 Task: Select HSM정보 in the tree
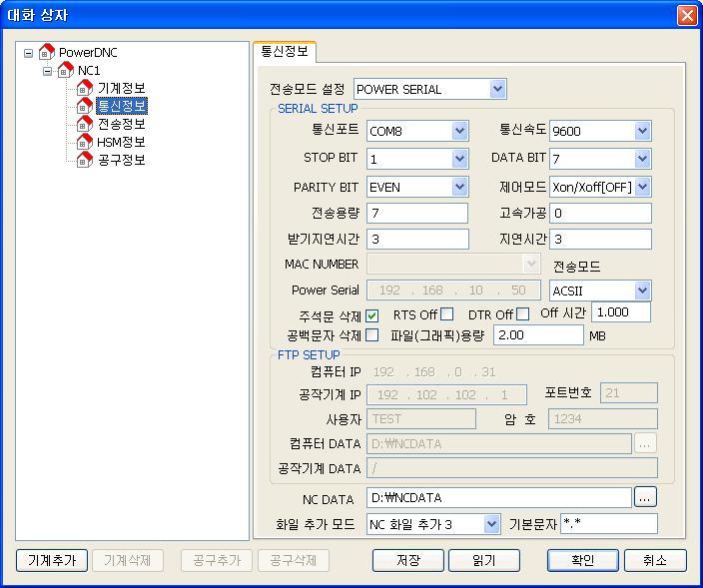(121, 142)
